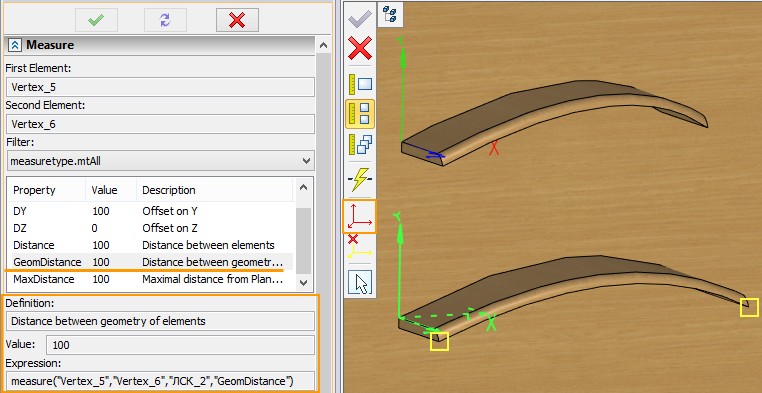Screen dimensions: 762x393
Task: Click the red X icon in viewport toolbar
Action: point(360,48)
